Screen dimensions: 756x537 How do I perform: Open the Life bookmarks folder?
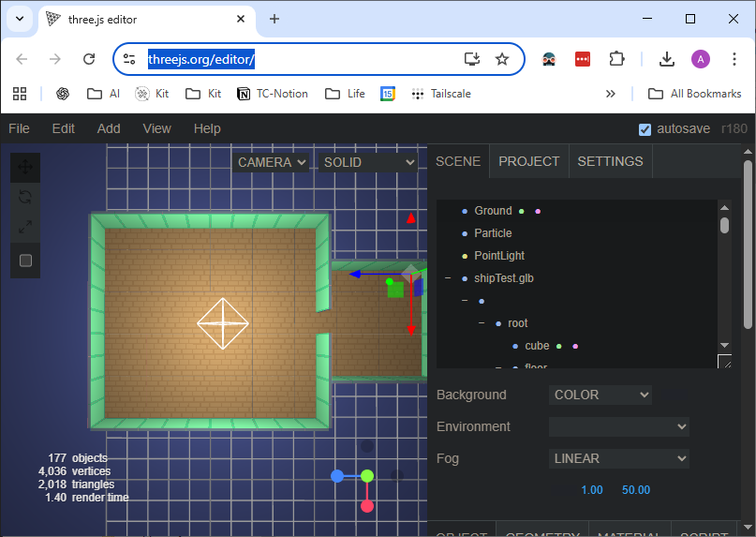pyautogui.click(x=345, y=94)
